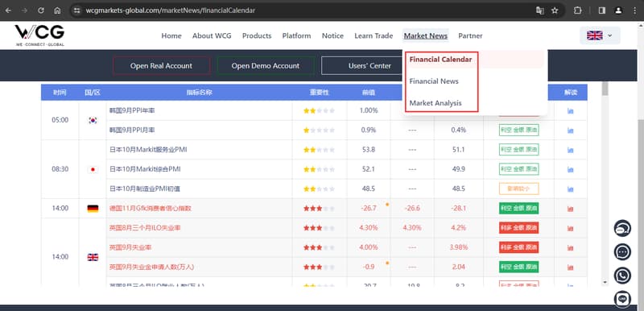Open the Chrome three-dot menu
644x311 pixels.
tap(634, 10)
